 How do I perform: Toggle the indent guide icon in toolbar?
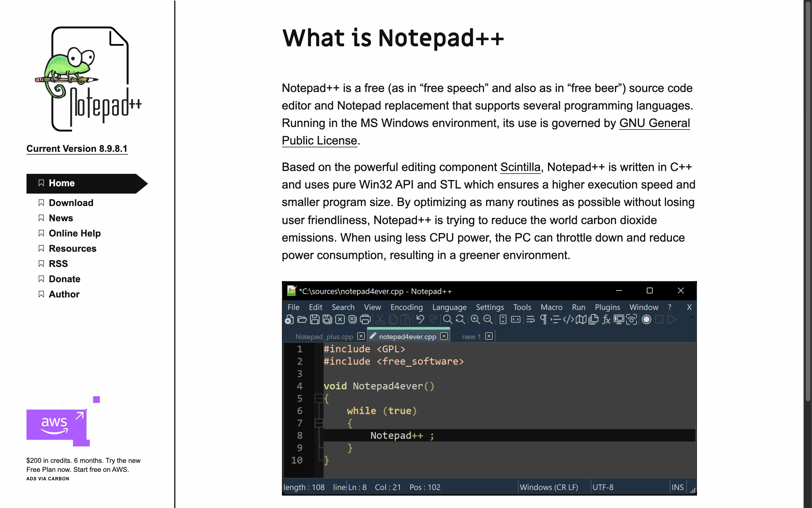[556, 319]
